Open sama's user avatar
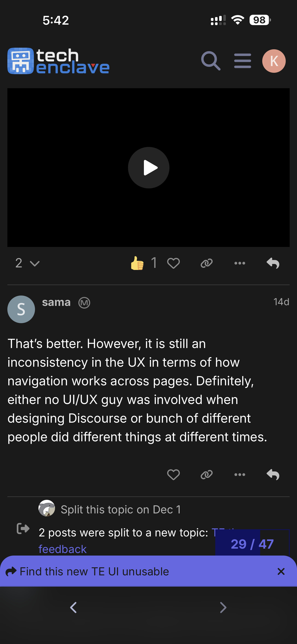Screen dimensions: 297x644 (21, 309)
